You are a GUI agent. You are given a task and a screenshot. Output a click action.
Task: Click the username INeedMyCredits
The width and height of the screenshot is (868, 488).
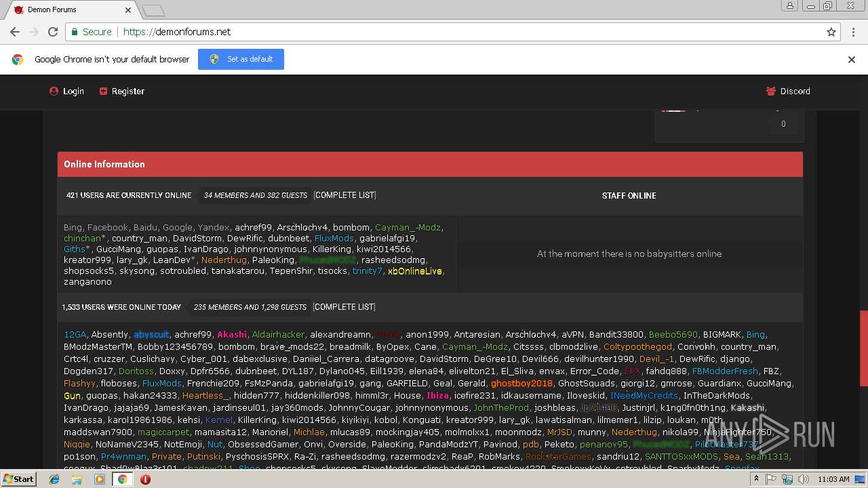point(644,396)
